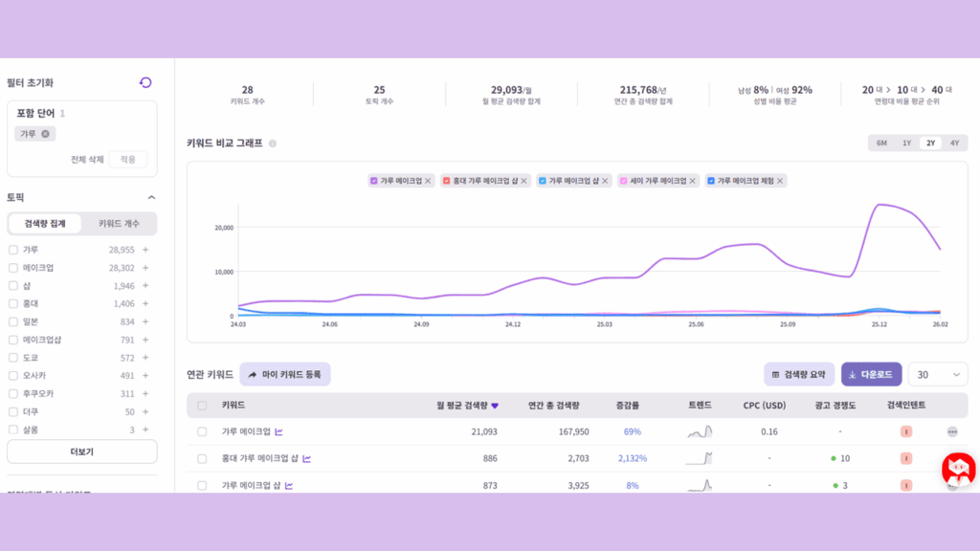Image resolution: width=980 pixels, height=551 pixels.
Task: Check the 홍대 topic checkbox
Action: coord(13,303)
